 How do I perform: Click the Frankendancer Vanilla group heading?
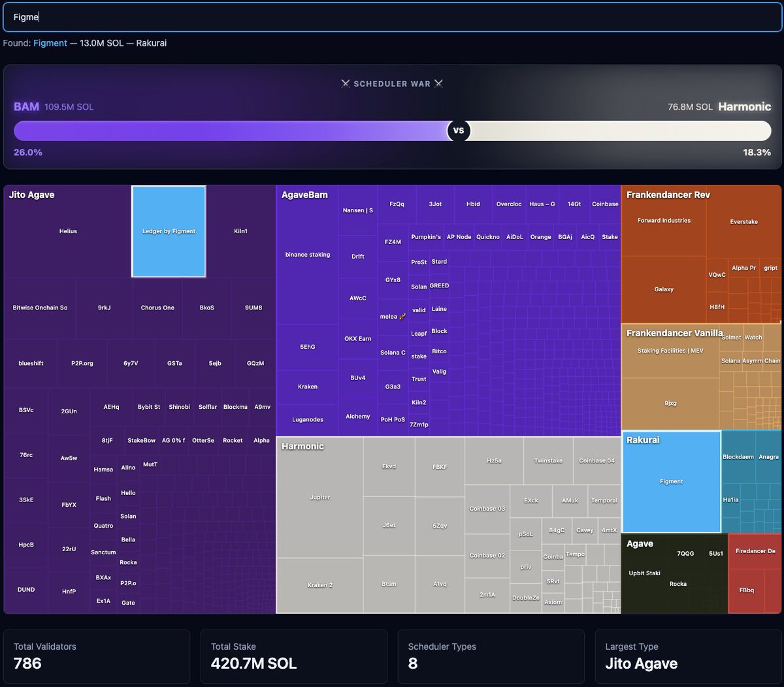pyautogui.click(x=674, y=333)
